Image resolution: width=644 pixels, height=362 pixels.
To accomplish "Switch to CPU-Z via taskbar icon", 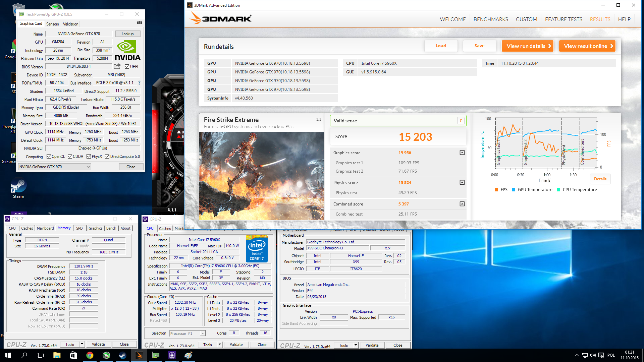I will coord(172,355).
